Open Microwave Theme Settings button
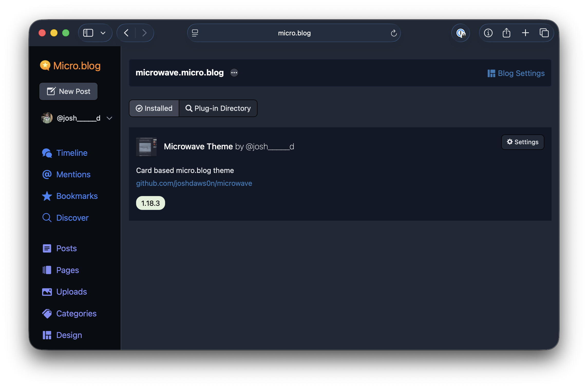This screenshot has width=588, height=388. click(x=523, y=142)
